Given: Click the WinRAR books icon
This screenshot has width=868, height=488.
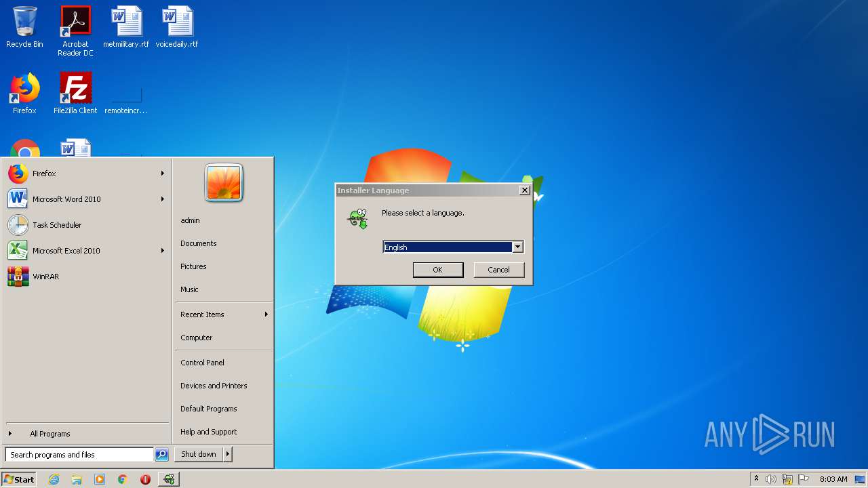Looking at the screenshot, I should click(18, 277).
